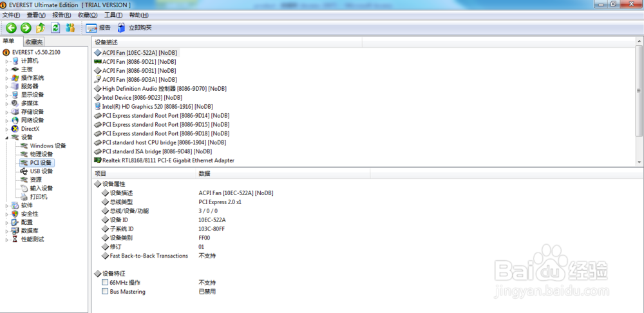Click the 软件 tree icon
Screen dimensions: 644x313
15,205
